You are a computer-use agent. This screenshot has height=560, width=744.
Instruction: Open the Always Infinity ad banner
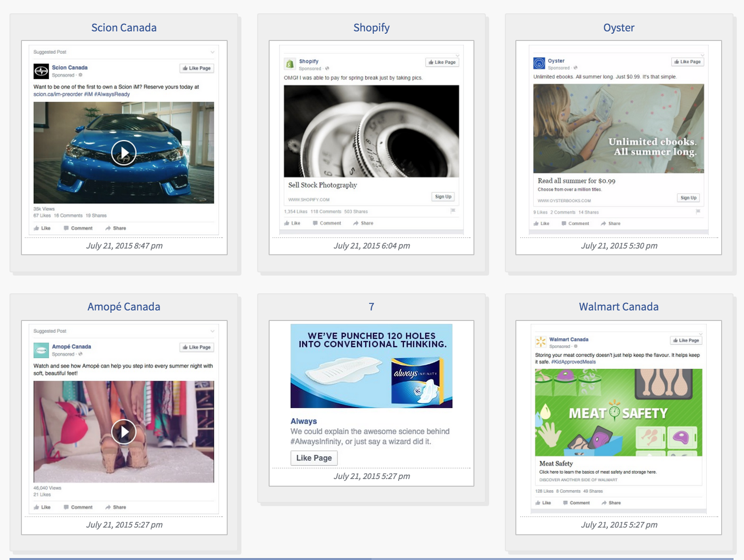[x=372, y=366]
